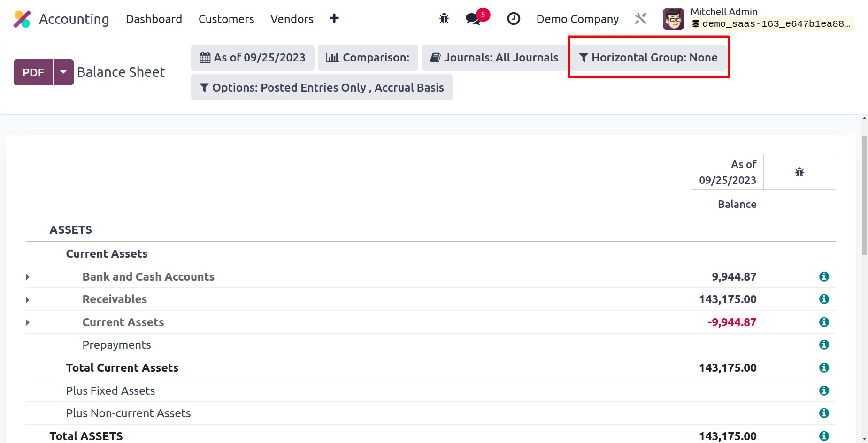Click the bug icon in the column header
868x443 pixels.
[x=799, y=172]
